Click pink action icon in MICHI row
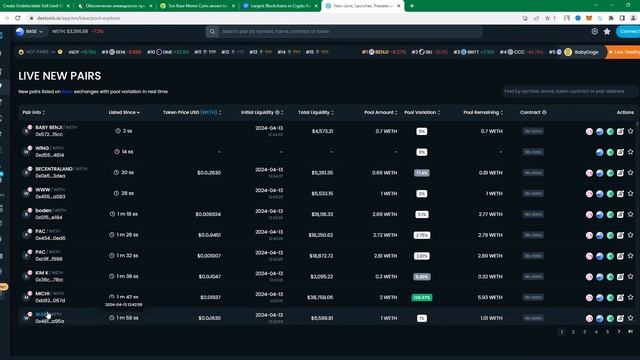Viewport: 640px width, 360px height. pos(589,298)
